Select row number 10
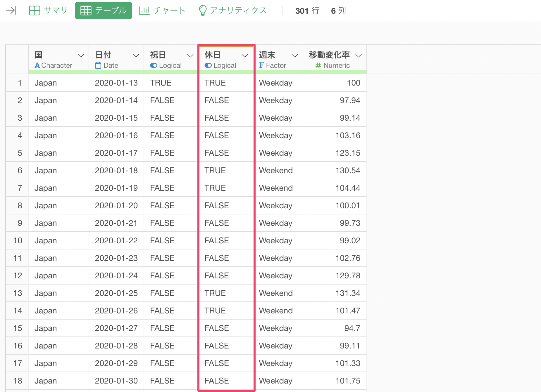This screenshot has width=541, height=392. click(17, 241)
